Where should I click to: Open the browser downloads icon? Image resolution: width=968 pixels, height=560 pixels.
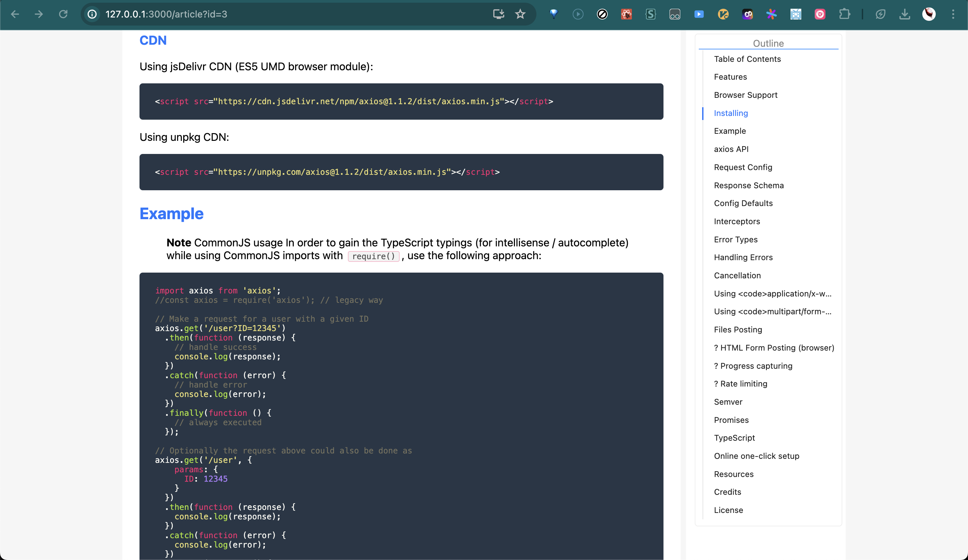(904, 14)
